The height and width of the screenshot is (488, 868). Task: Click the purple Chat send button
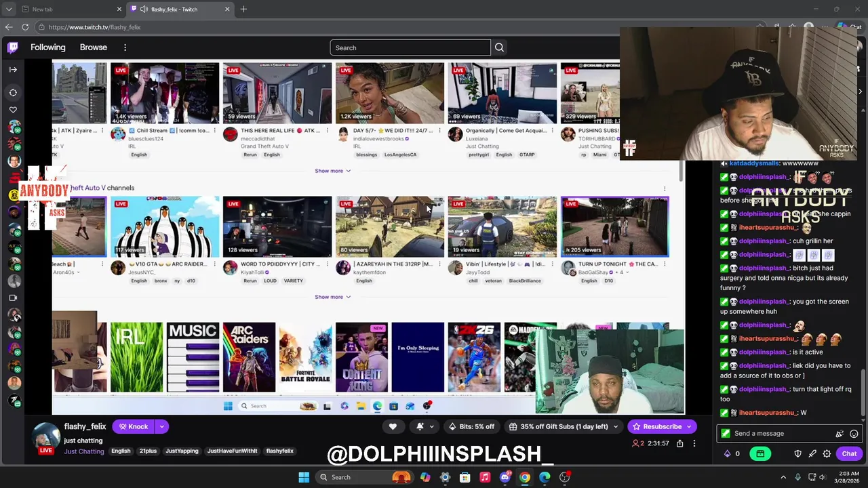849,453
